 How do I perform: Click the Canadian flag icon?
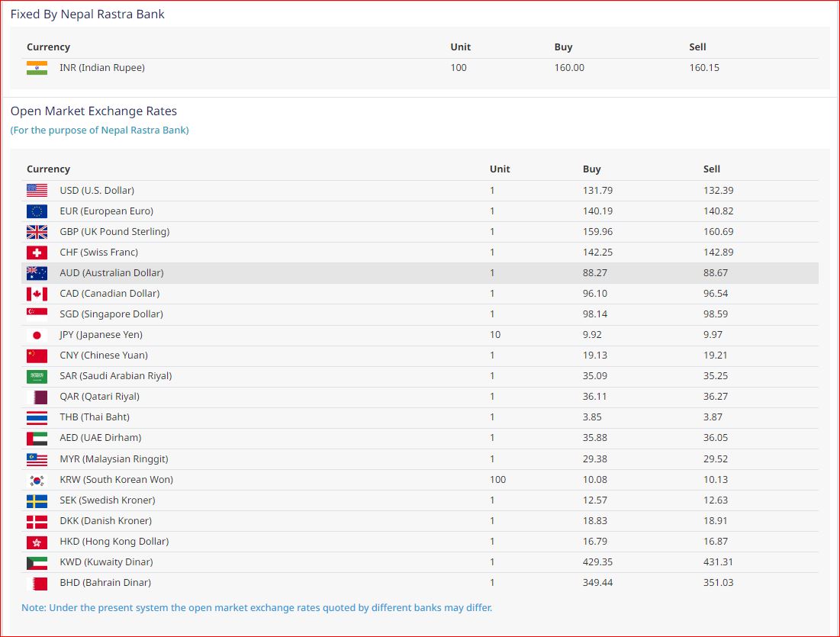37,294
